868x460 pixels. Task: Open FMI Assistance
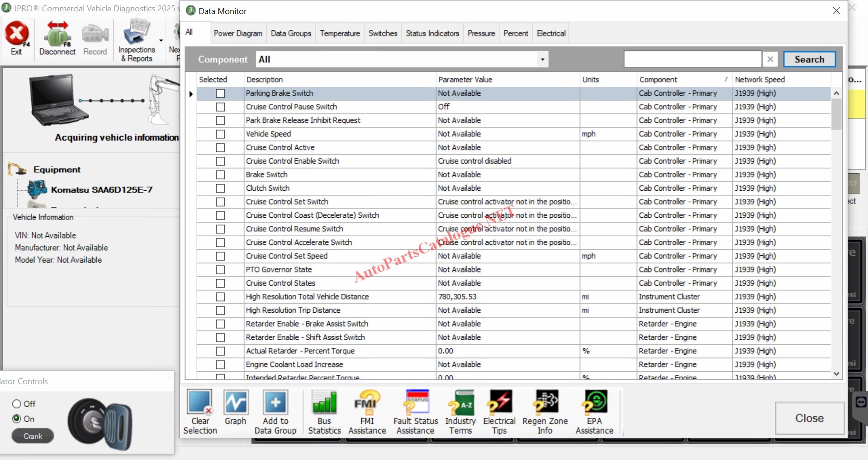pyautogui.click(x=367, y=403)
